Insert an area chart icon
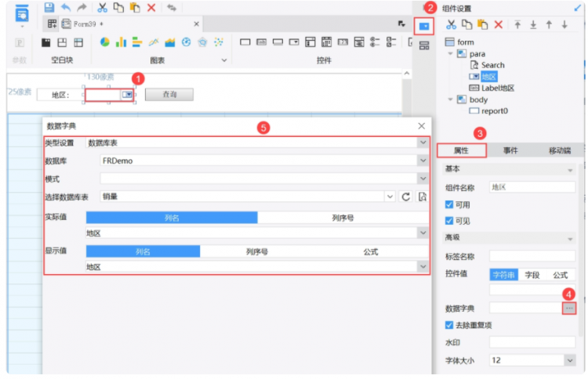Image resolution: width=588 pixels, height=379 pixels. 170,42
